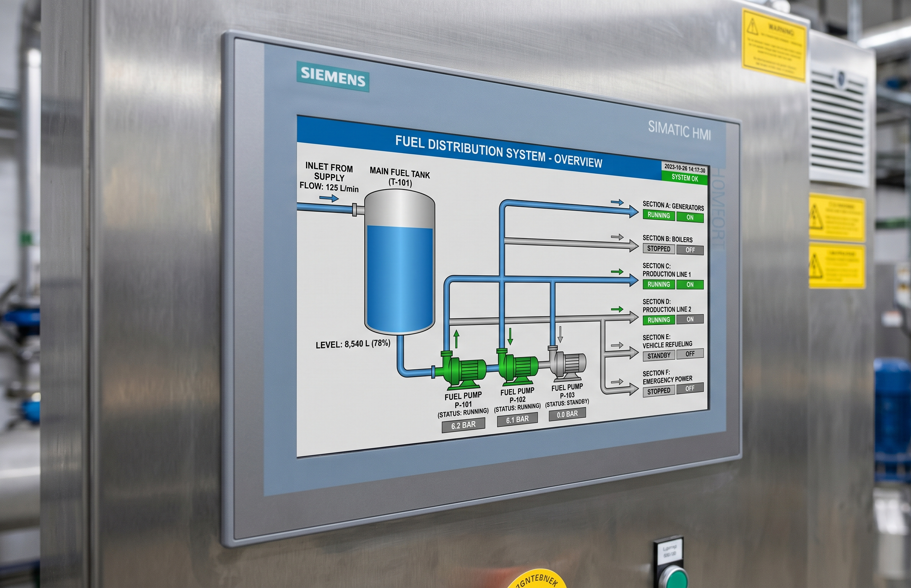
Task: Click P-102 '(STATUS: RUNNING)' text
Action: (517, 407)
